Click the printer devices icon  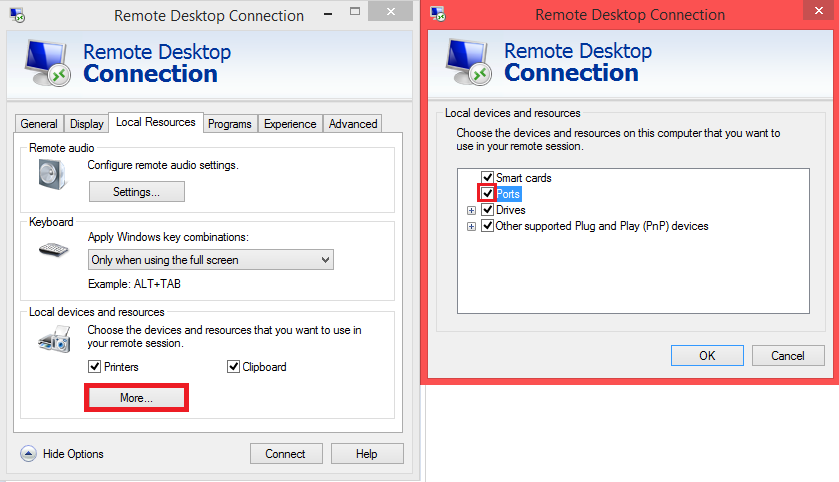point(55,340)
